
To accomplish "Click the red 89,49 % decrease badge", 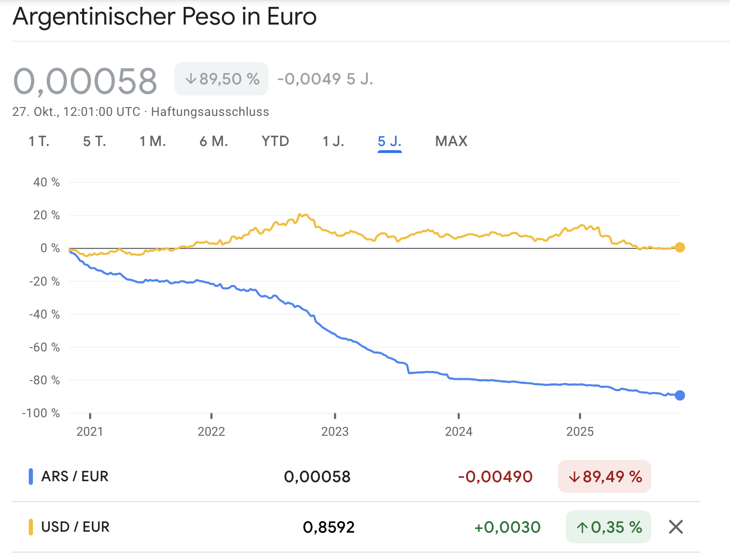I will click(604, 477).
